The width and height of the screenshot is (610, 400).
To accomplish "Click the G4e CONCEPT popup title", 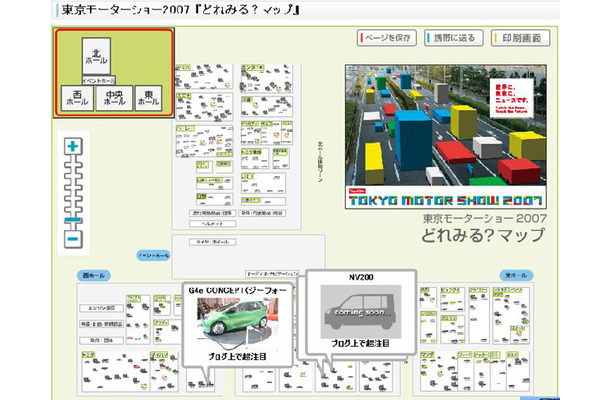I will (237, 290).
